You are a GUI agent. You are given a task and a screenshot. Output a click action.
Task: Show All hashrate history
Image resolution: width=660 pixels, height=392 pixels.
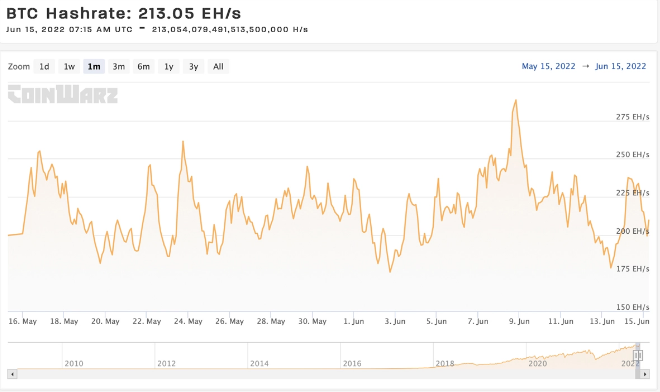coord(218,67)
